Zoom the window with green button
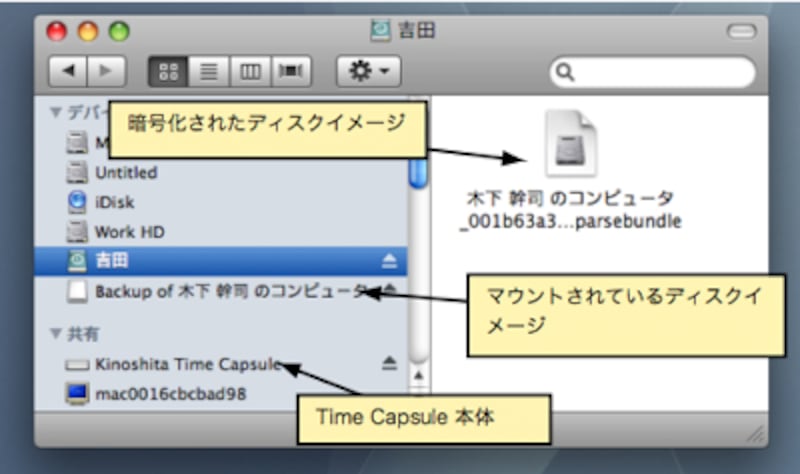The image size is (800, 474). coord(119,31)
